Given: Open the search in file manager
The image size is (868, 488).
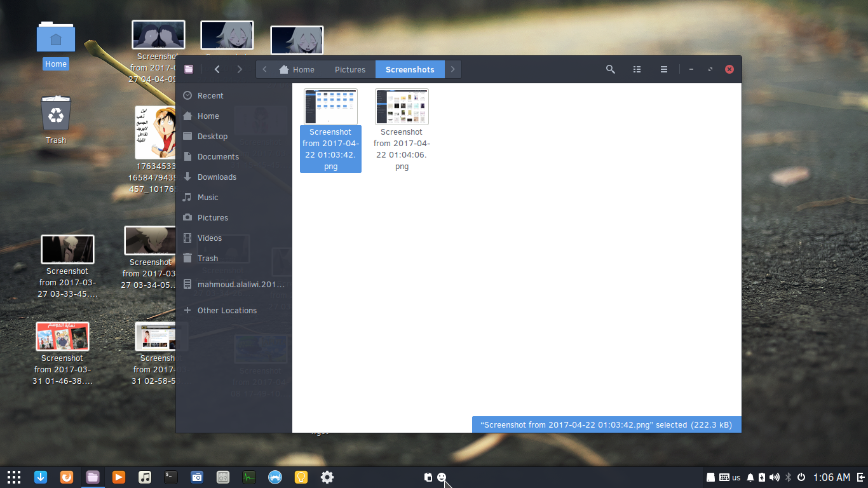Looking at the screenshot, I should (611, 69).
